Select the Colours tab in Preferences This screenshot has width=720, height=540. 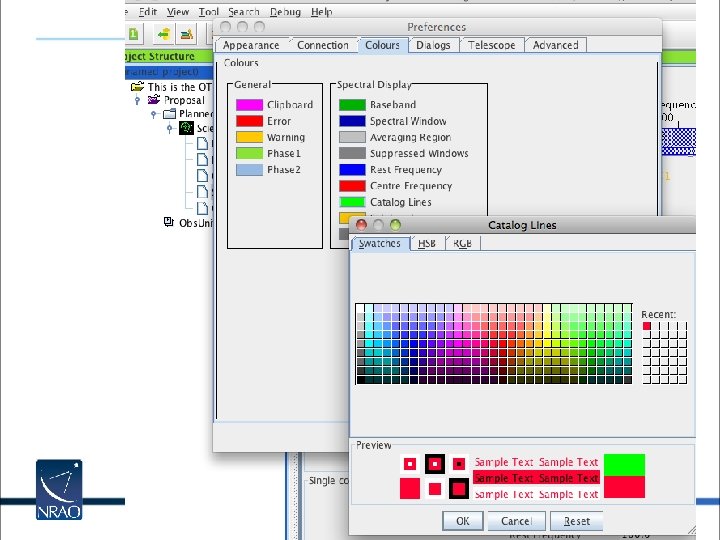pos(382,45)
